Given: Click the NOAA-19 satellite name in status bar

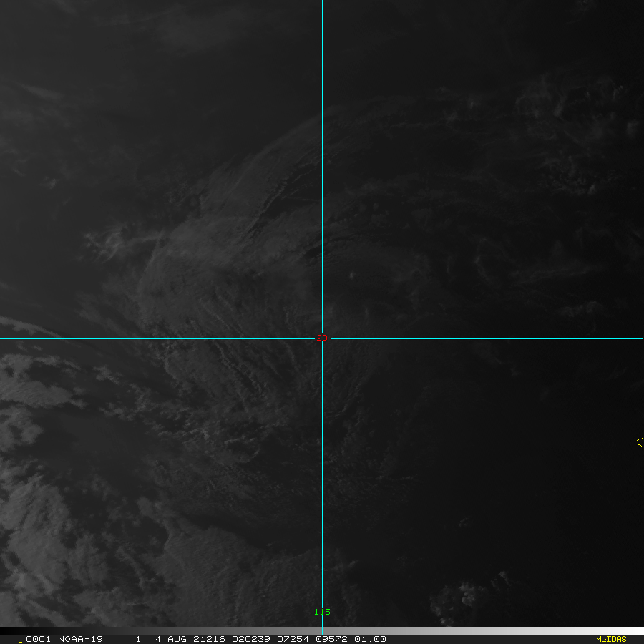Looking at the screenshot, I should pos(80,639).
